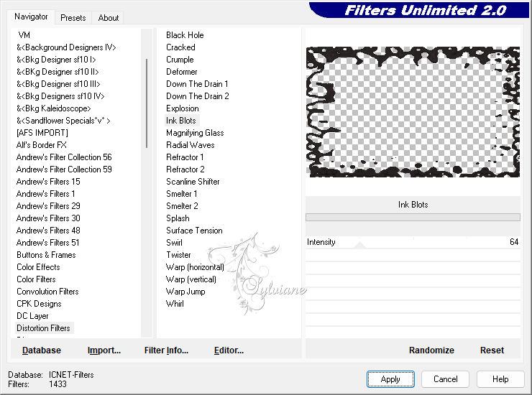Choose the Cracked filter
This screenshot has width=532, height=395.
180,47
